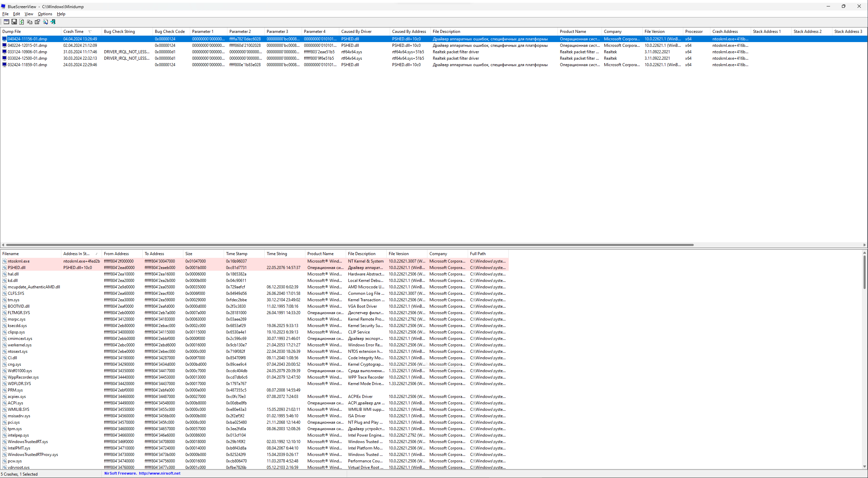Sort by Bug Check Code column header
868x478 pixels.
[171, 32]
